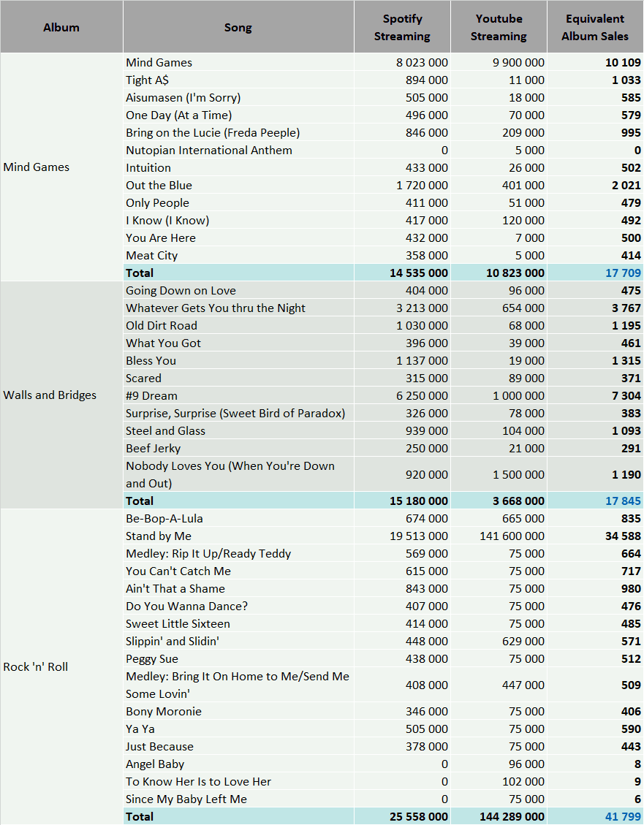Click Stand by Me sales value 34 588
The image size is (644, 825).
[595, 536]
